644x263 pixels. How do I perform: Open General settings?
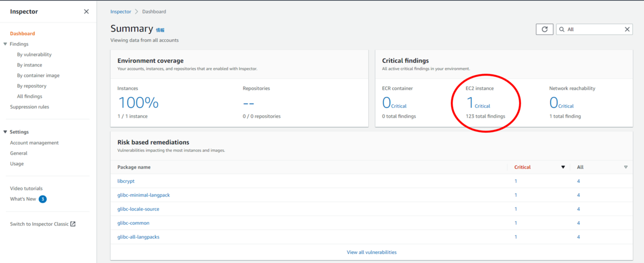point(19,153)
